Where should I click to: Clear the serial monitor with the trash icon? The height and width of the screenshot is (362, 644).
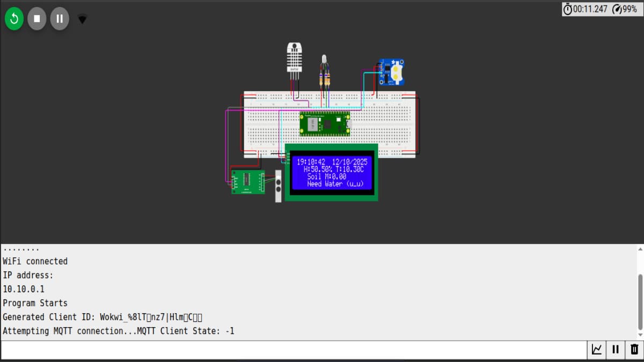coord(635,349)
